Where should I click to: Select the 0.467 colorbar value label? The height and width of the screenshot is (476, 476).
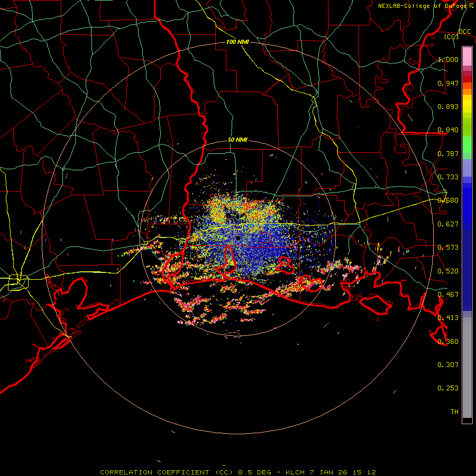pos(448,295)
